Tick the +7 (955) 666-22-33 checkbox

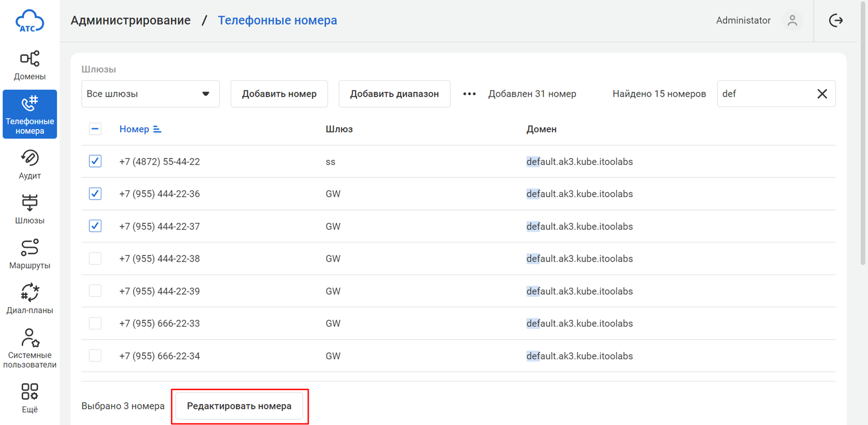[95, 323]
